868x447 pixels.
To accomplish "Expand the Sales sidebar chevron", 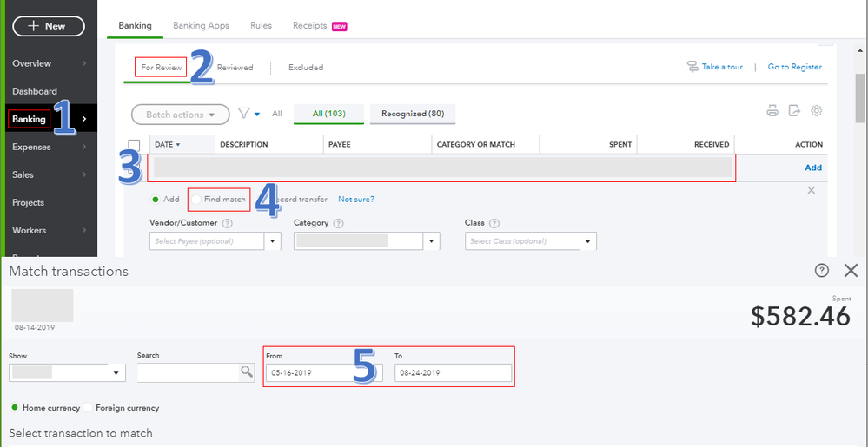I will [84, 174].
